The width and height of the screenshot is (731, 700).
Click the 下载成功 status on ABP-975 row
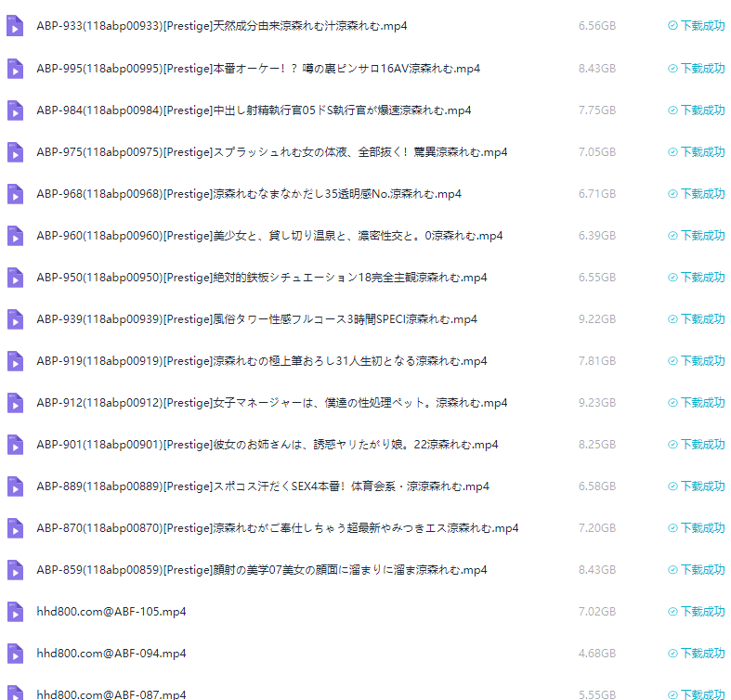coord(696,152)
